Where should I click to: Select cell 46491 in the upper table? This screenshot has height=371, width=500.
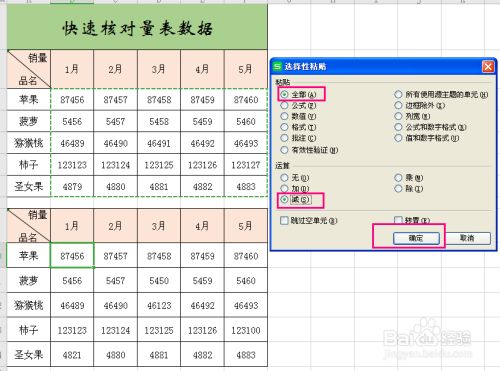click(159, 143)
